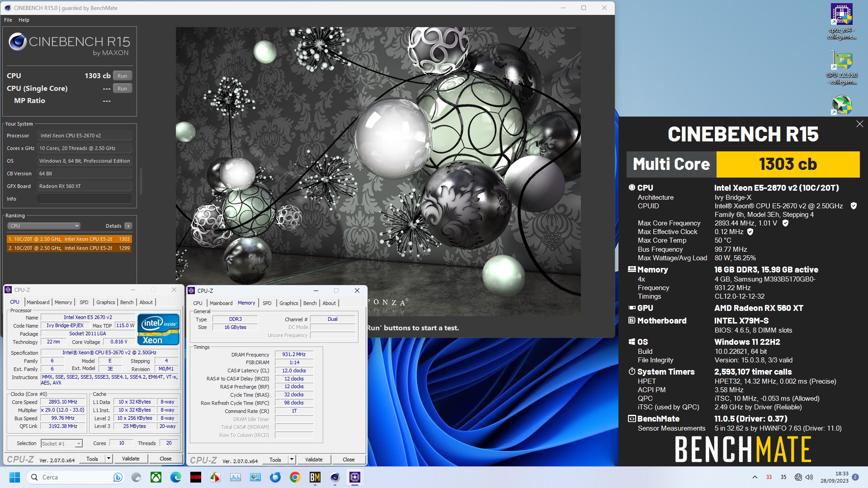
Task: Click the Close button in the CPU-Z Memory window
Action: 349,460
